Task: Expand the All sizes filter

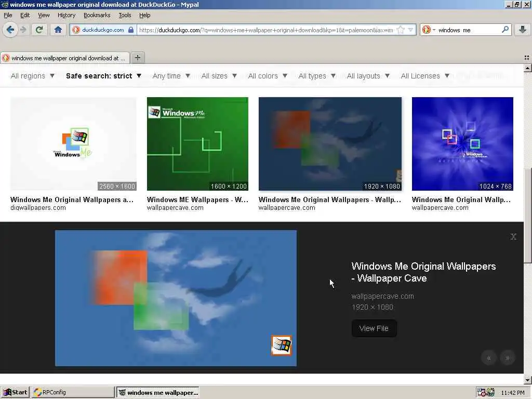Action: point(219,76)
